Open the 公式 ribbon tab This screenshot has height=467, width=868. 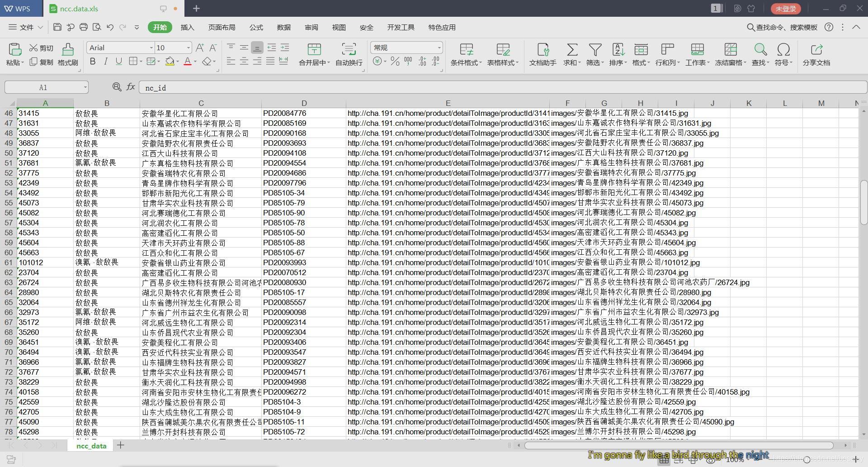click(x=256, y=27)
